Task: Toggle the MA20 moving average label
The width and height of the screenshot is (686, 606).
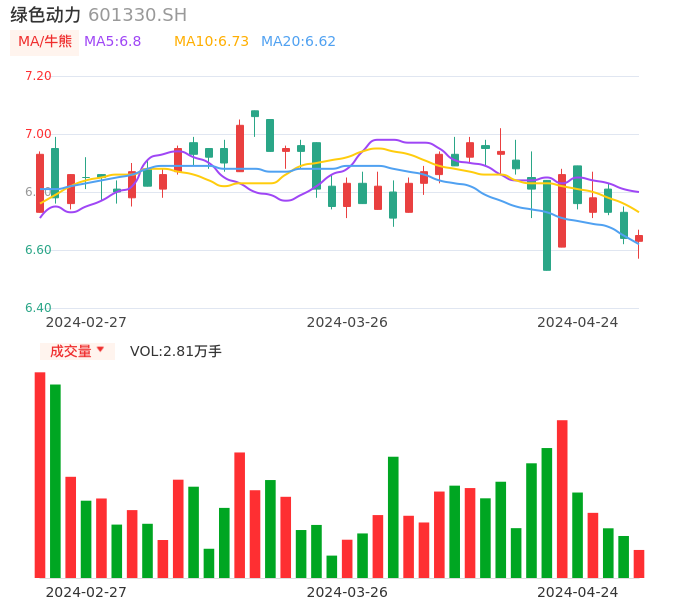Action: (x=298, y=42)
